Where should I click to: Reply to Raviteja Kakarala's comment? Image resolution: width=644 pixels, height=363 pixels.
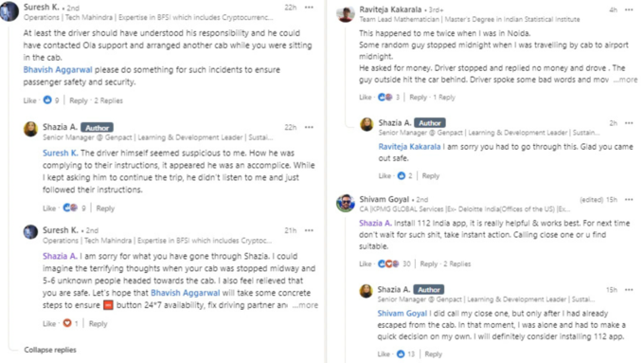point(418,98)
